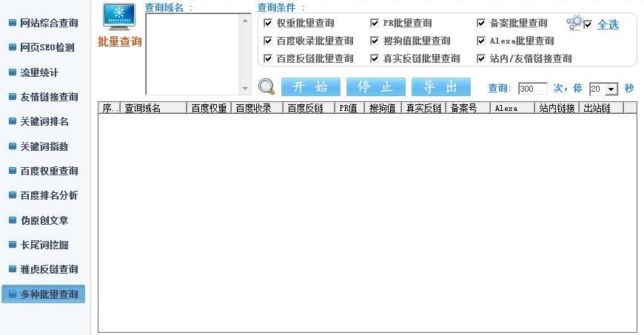Disable the 搜狗值批量查询 checkbox
Viewport: 644px width, 335px height.
[x=375, y=41]
